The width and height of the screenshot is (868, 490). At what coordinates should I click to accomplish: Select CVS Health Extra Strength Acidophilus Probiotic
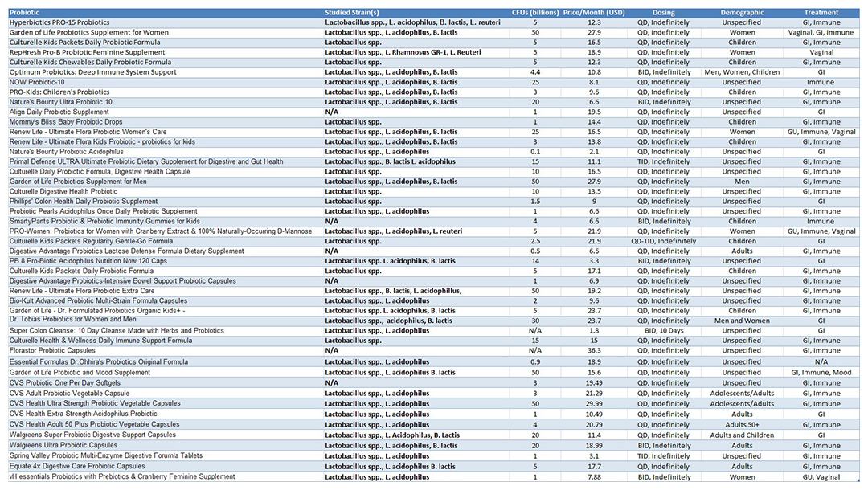(x=83, y=414)
